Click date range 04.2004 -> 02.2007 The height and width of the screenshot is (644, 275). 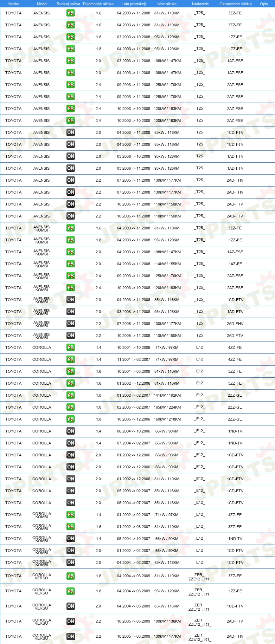coord(134,562)
